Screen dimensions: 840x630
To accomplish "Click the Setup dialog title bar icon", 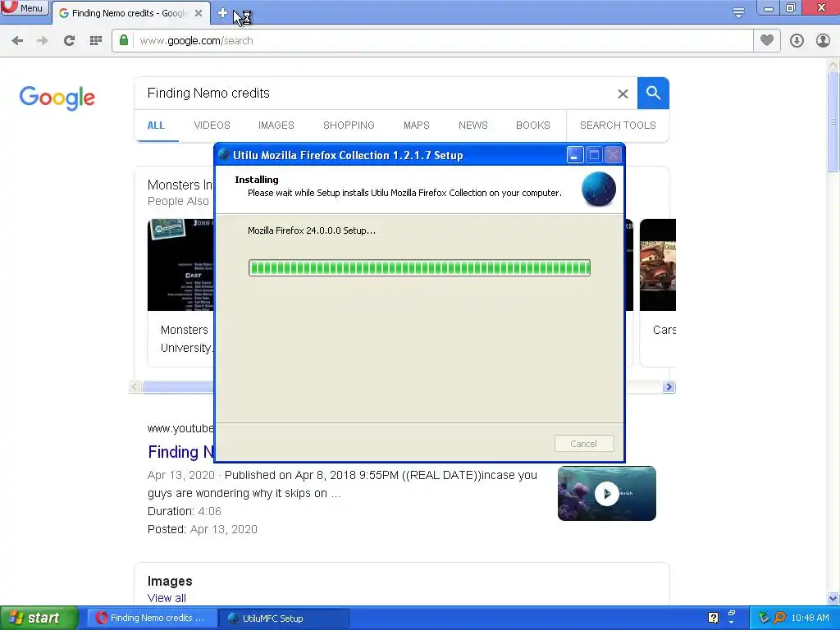I will tap(225, 155).
